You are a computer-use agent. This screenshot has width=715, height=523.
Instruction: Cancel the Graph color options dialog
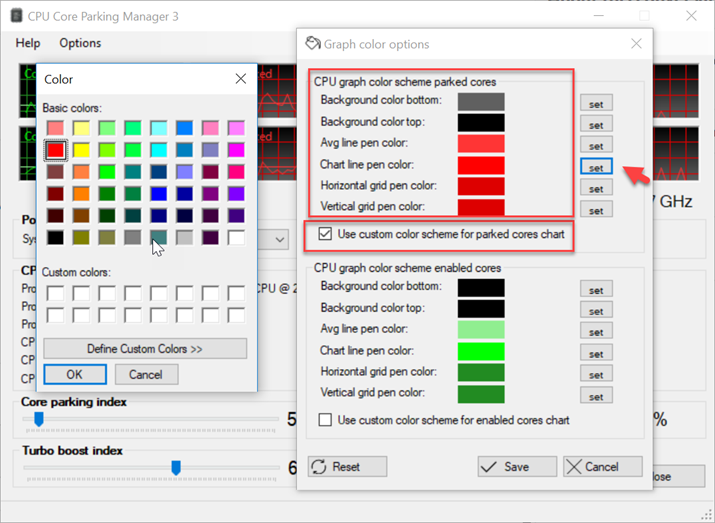[602, 466]
